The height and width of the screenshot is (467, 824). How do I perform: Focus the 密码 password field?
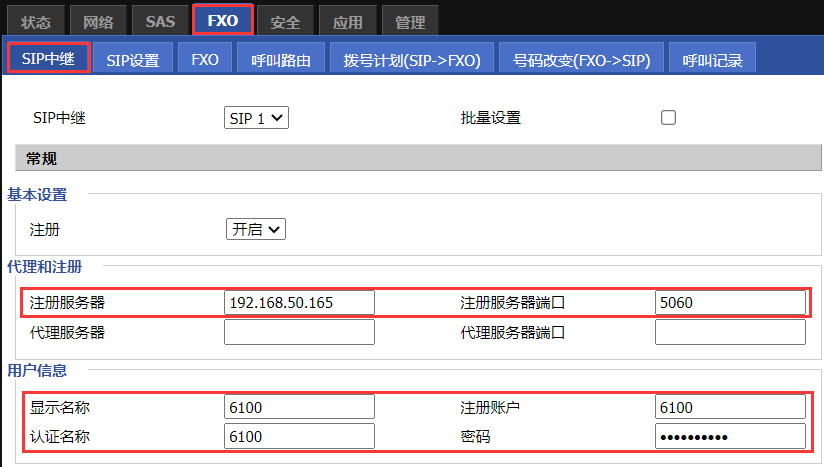tap(730, 436)
